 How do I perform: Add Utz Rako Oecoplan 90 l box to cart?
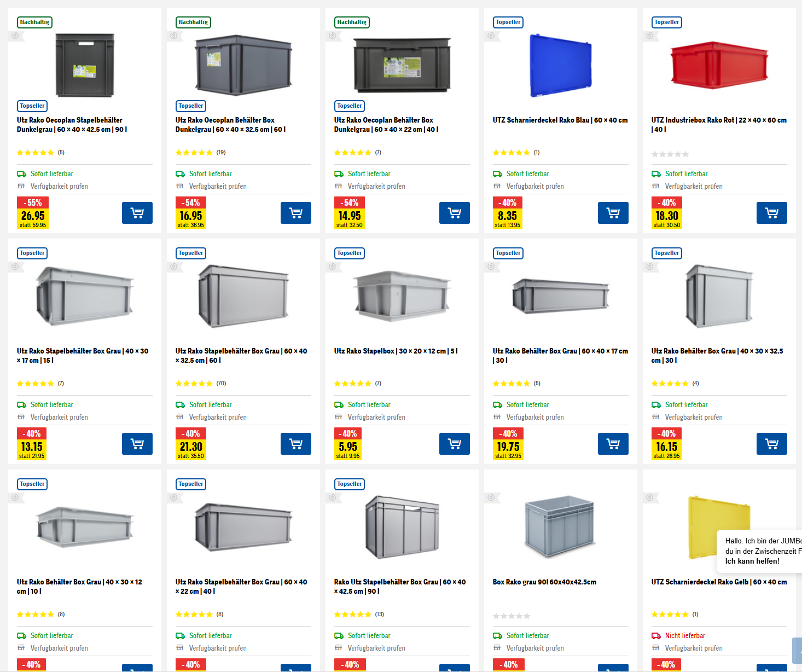[137, 213]
